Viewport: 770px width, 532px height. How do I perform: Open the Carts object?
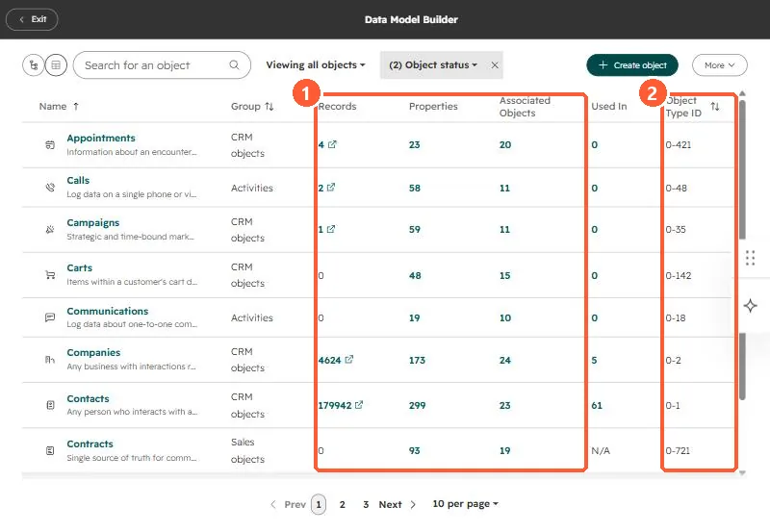click(80, 268)
